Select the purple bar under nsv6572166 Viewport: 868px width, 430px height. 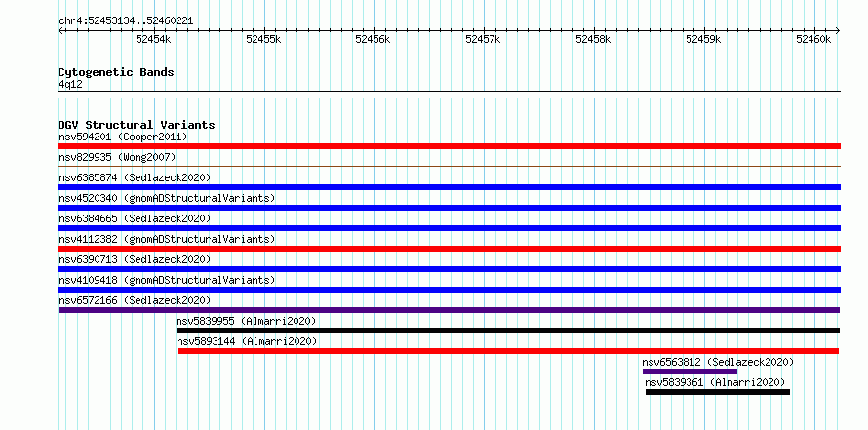[449, 310]
